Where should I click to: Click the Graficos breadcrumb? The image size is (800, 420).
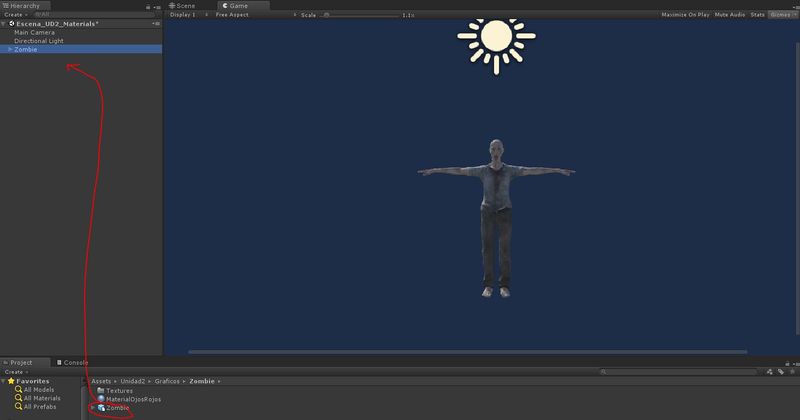click(x=167, y=381)
